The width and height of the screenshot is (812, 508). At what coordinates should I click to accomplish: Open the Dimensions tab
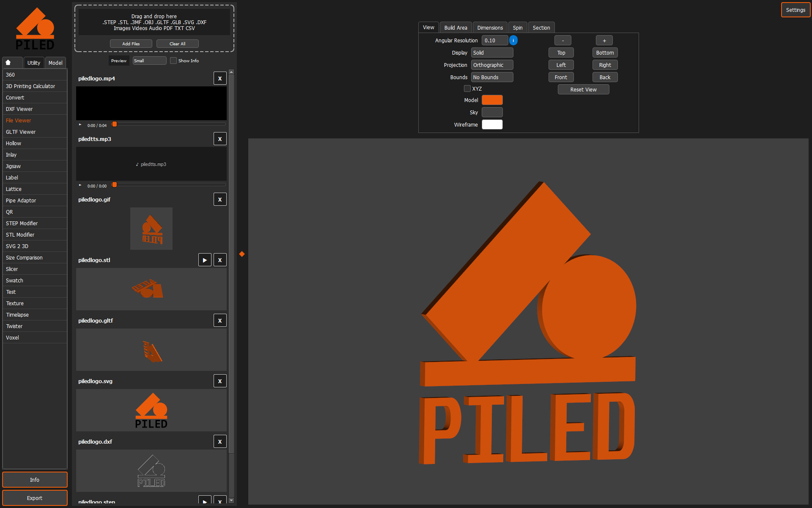point(490,28)
